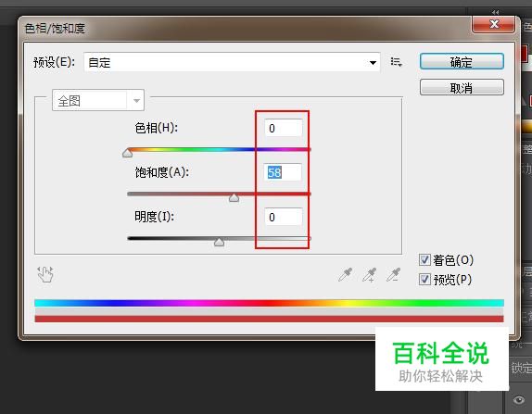532x414 pixels.
Task: Open the 预设 preset dropdown
Action: point(232,62)
